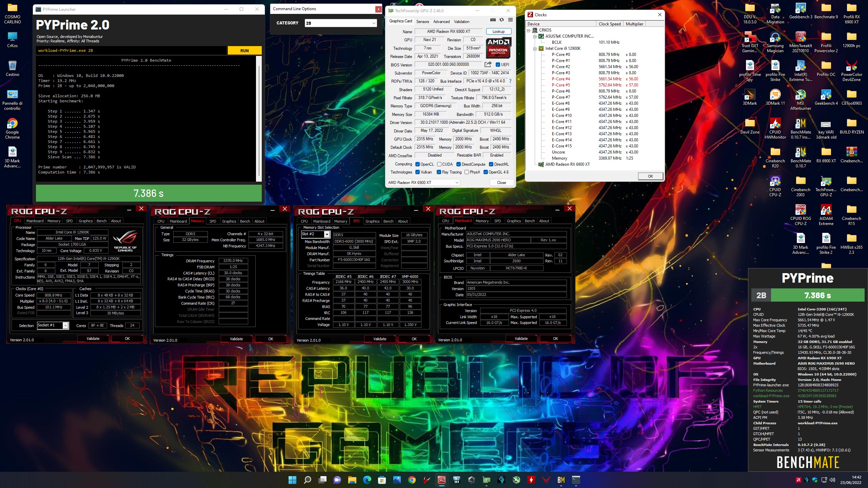Click the taskbar Search icon
This screenshot has height=488, width=868.
[x=308, y=480]
